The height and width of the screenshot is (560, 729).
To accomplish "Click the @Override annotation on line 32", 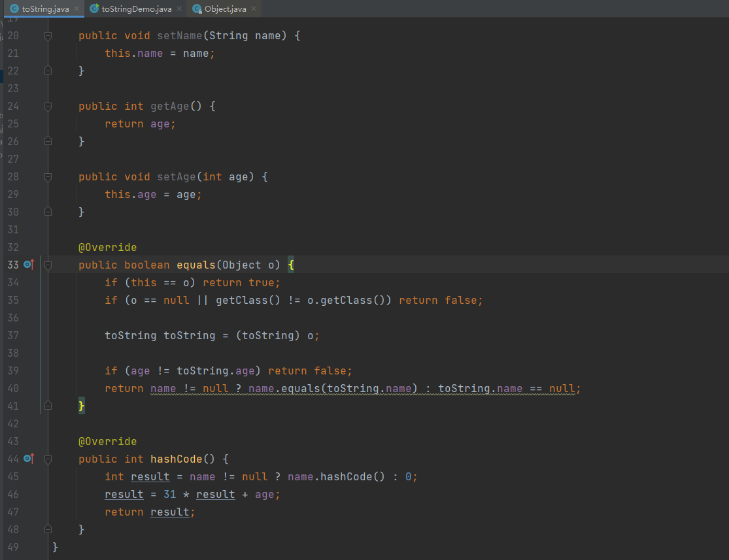I will pyautogui.click(x=107, y=247).
